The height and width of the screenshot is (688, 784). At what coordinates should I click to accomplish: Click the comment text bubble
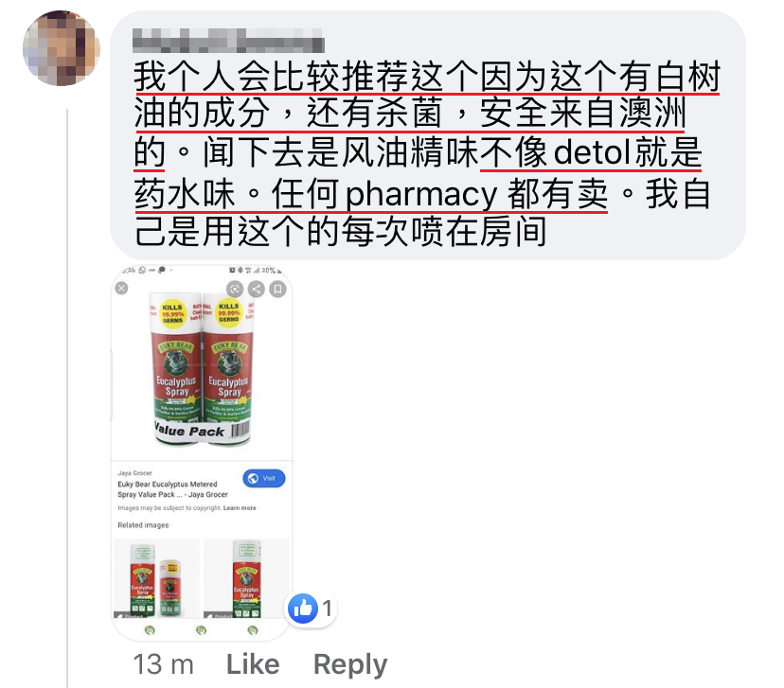427,135
